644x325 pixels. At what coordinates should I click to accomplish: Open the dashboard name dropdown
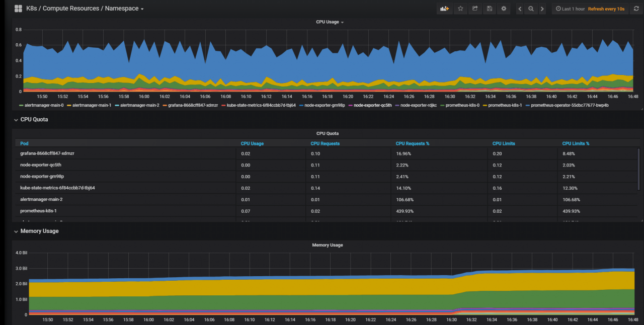coord(85,9)
